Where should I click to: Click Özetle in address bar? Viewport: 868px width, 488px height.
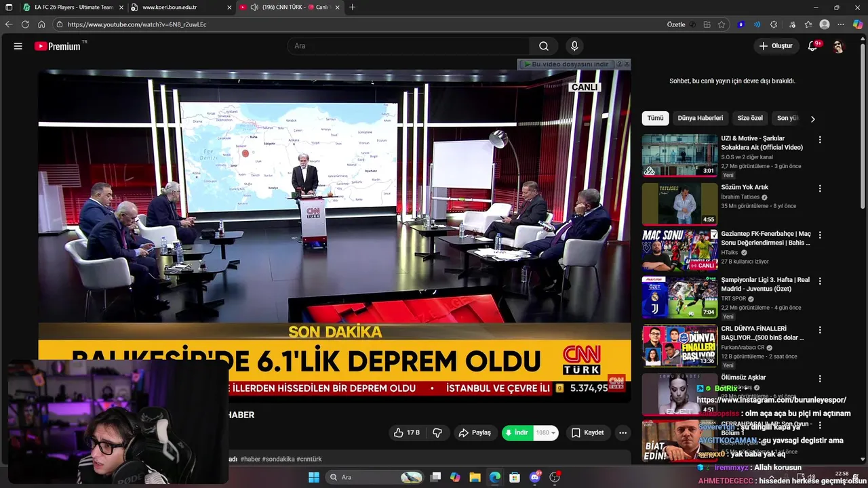tap(676, 24)
